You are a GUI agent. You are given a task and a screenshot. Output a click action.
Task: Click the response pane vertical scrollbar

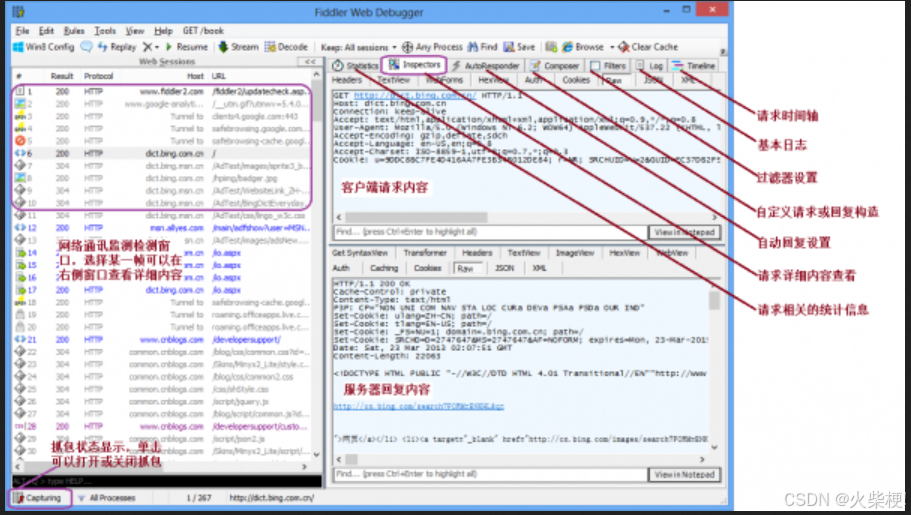[714, 364]
